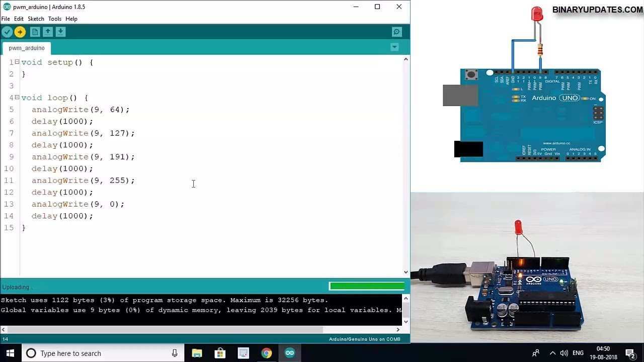Screen dimensions: 644x362
Task: Show hidden system tray icons
Action: [552, 353]
